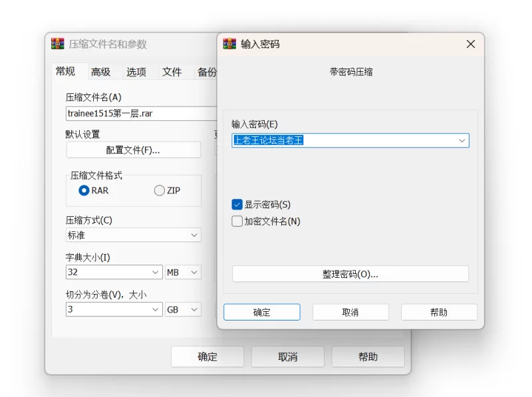Toggle the 显示密码 checkbox

pos(237,205)
